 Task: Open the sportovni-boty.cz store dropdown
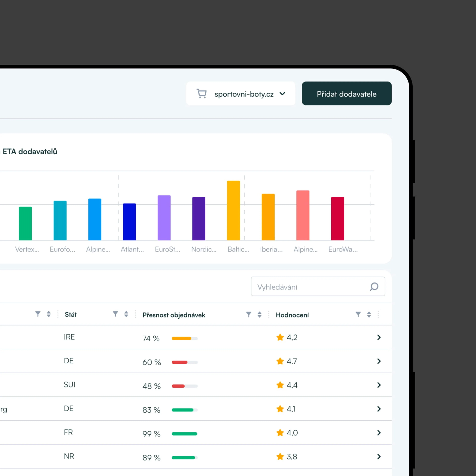(x=241, y=94)
